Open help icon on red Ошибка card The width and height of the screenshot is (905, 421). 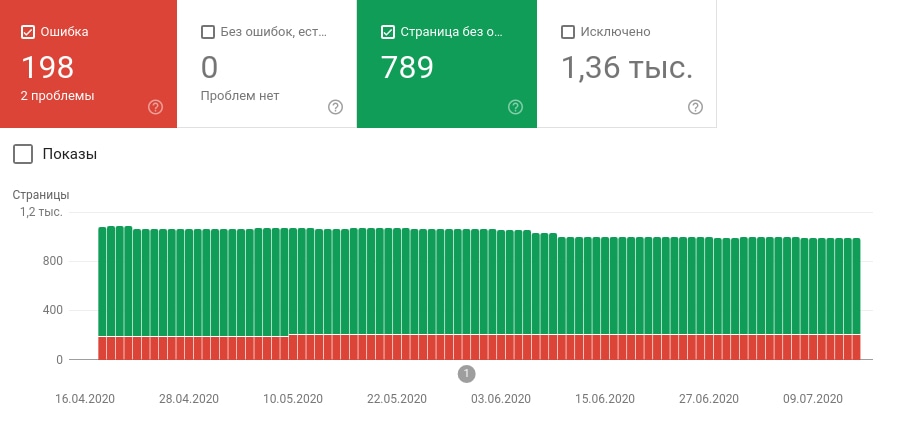(x=155, y=107)
